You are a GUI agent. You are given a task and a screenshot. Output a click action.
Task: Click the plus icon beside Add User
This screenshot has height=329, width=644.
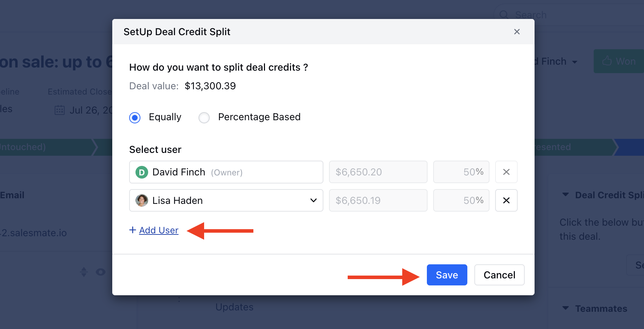point(133,230)
